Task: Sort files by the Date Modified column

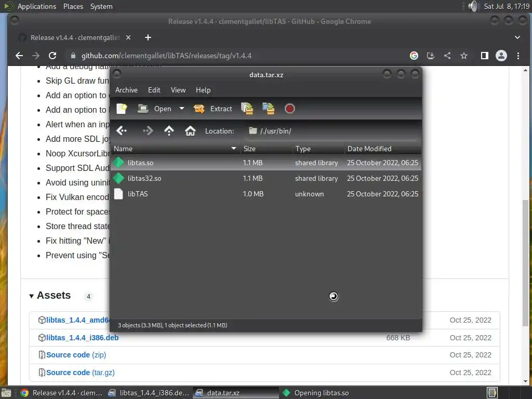Action: (383, 149)
